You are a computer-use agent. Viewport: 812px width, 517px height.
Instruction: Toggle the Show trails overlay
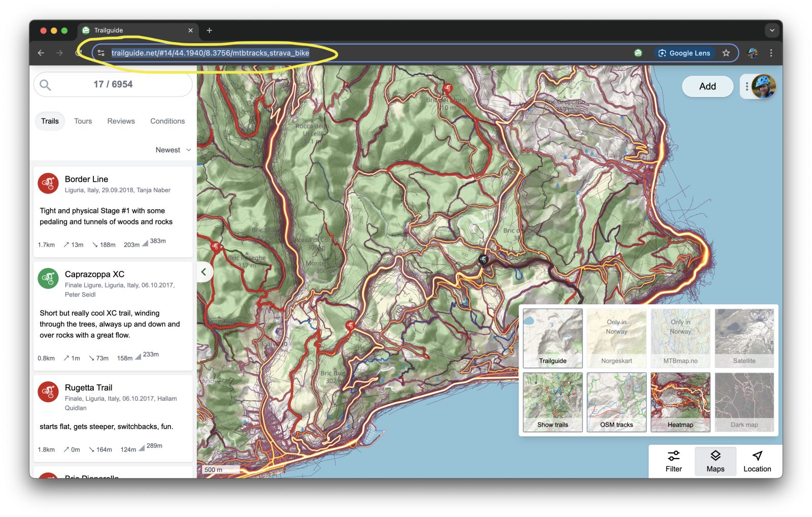553,402
